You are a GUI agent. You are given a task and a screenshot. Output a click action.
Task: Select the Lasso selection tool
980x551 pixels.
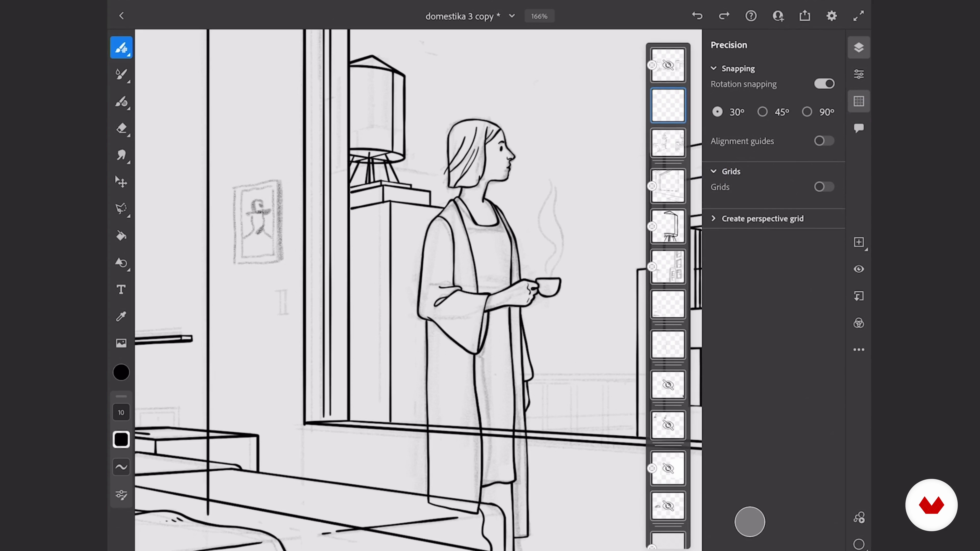pos(121,209)
